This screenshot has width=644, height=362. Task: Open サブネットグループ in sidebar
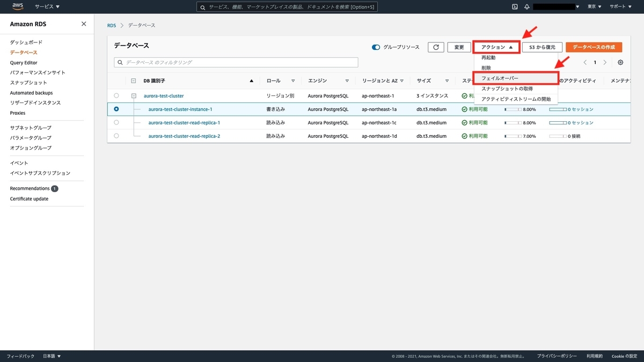(x=31, y=128)
